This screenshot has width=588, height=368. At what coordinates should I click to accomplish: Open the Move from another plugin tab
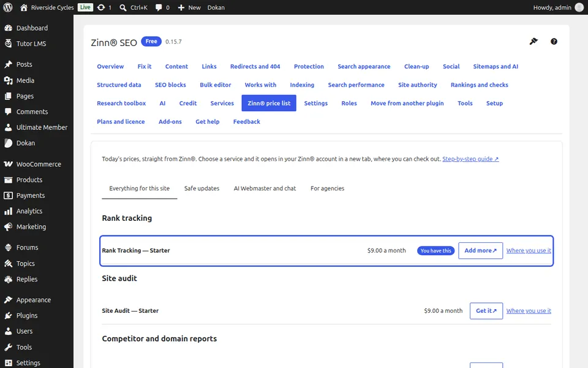coord(407,103)
